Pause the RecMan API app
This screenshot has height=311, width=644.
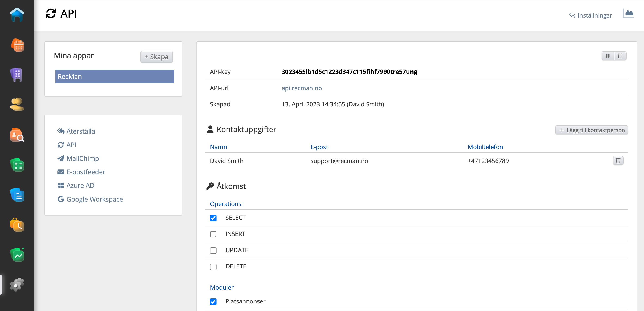click(607, 56)
